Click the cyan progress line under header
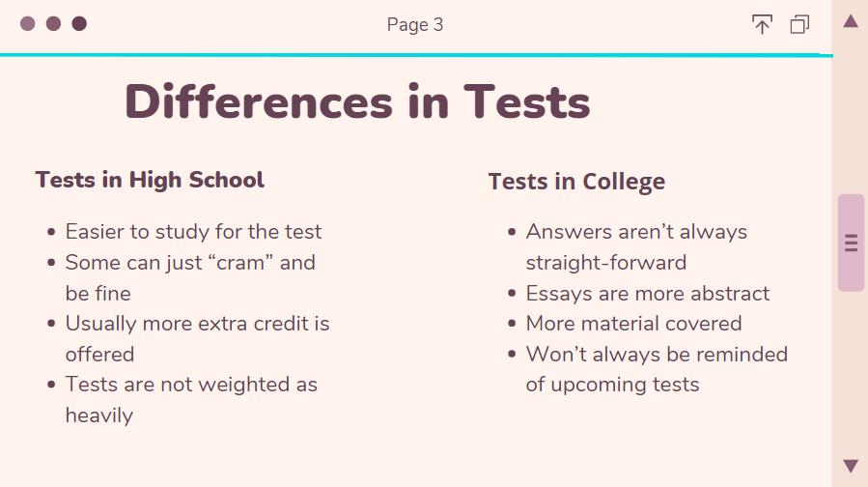 click(416, 55)
